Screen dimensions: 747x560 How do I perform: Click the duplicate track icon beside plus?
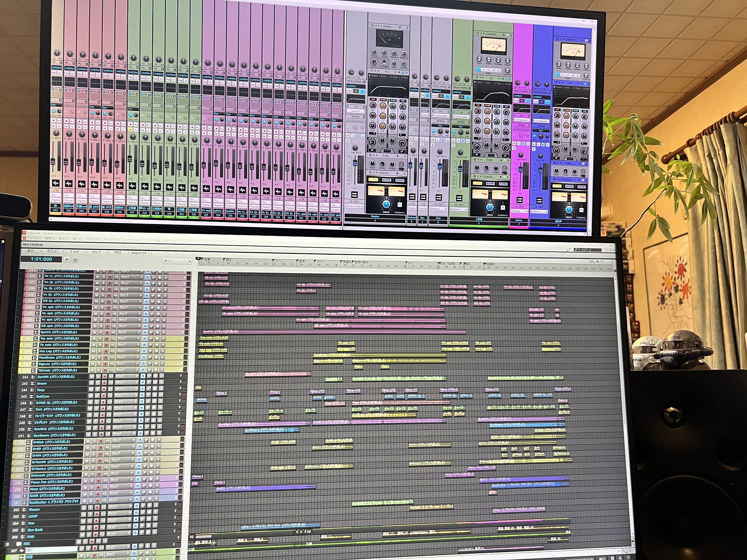click(x=75, y=260)
